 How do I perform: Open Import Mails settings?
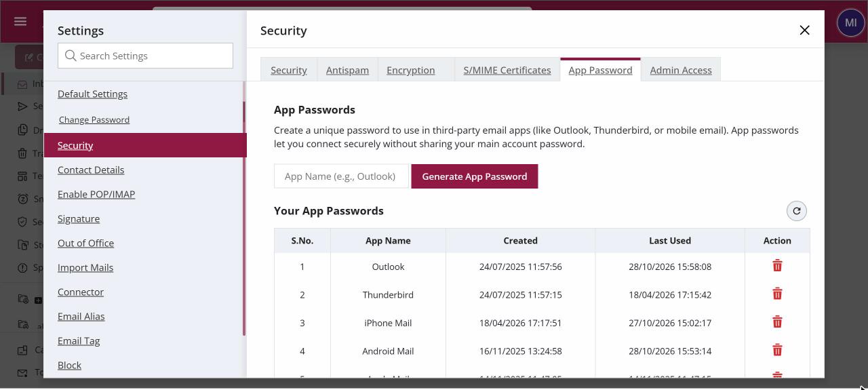(x=85, y=267)
